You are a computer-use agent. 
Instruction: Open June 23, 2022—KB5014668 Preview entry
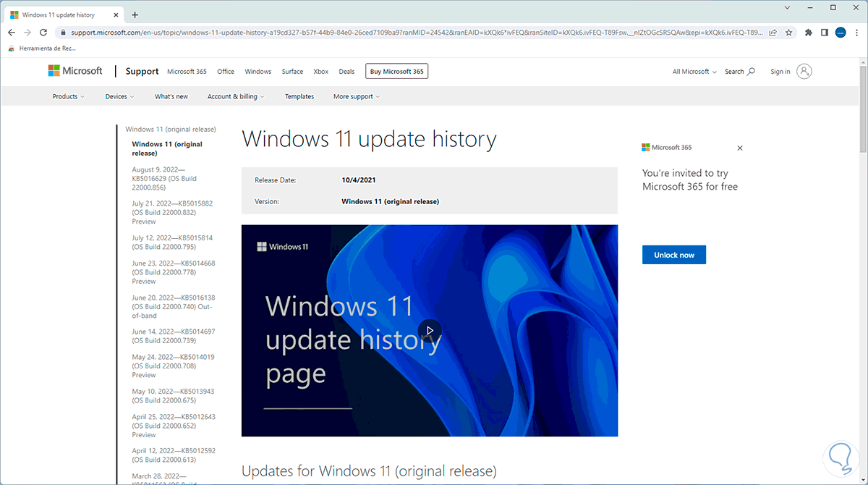(174, 272)
